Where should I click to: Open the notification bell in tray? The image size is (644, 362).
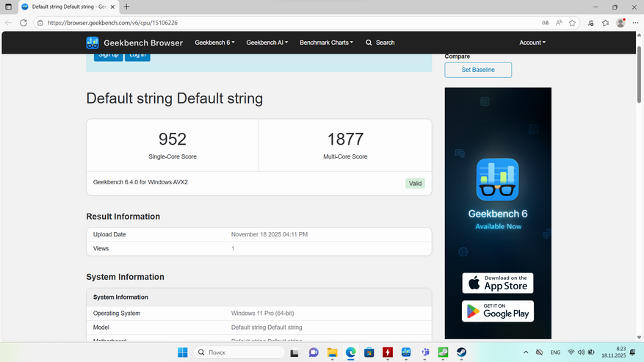[x=632, y=352]
